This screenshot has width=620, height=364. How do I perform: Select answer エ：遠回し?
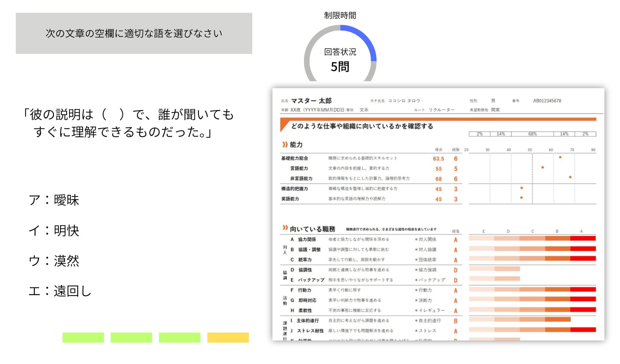point(60,291)
